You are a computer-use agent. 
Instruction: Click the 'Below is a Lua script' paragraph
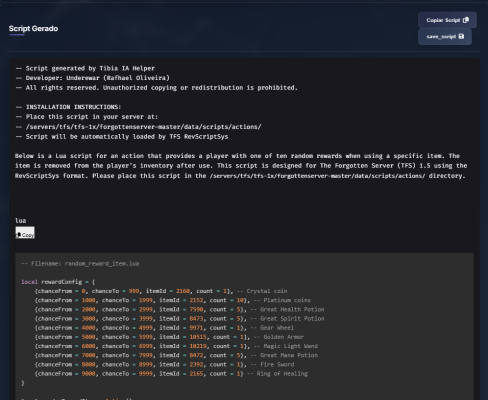point(241,166)
